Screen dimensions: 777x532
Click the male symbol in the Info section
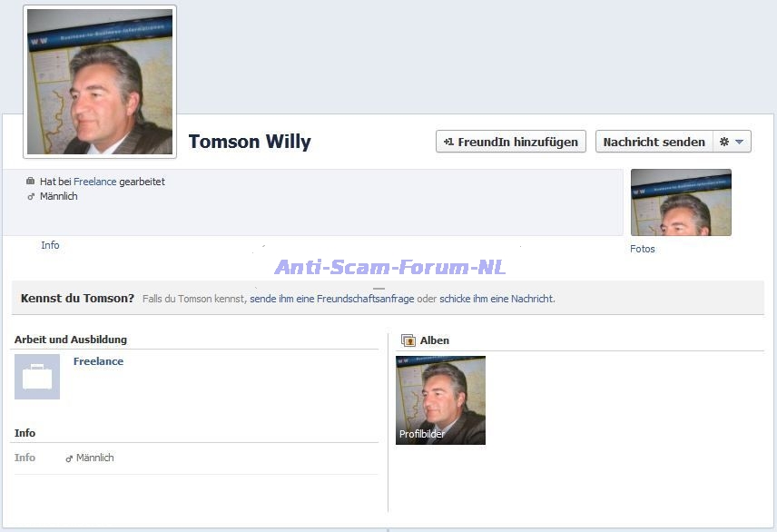coord(69,458)
